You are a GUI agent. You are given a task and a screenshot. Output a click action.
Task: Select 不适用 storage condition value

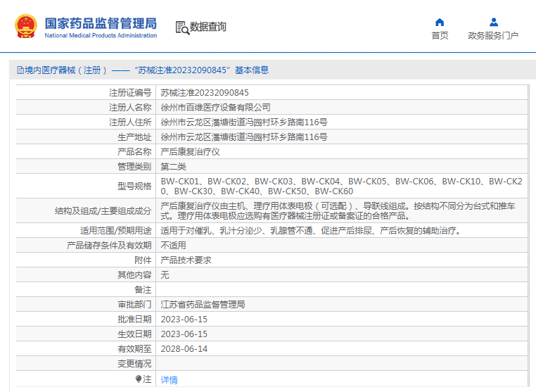coord(173,245)
